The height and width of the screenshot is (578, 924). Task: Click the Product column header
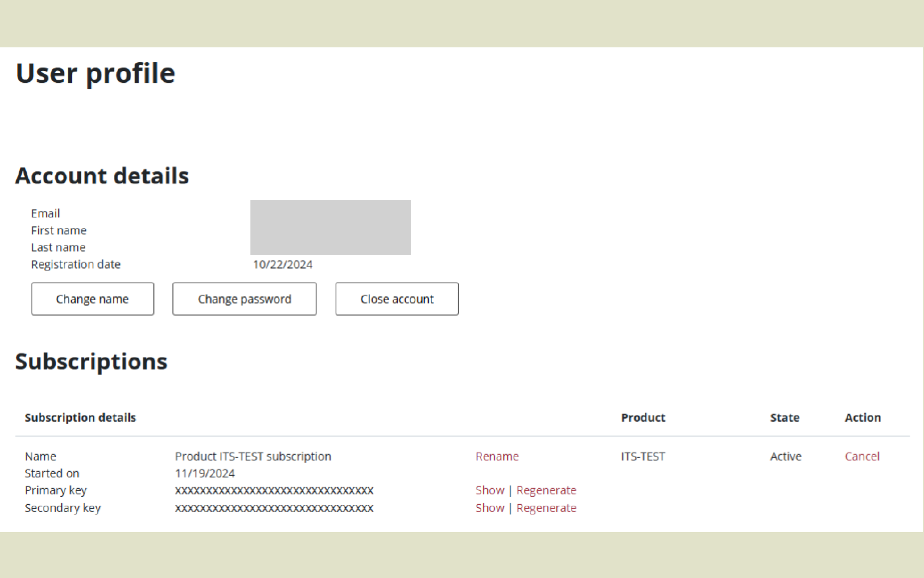point(643,417)
